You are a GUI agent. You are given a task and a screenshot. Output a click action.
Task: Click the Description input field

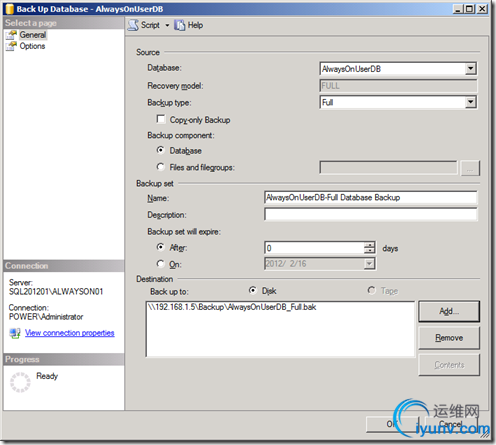[x=371, y=214]
